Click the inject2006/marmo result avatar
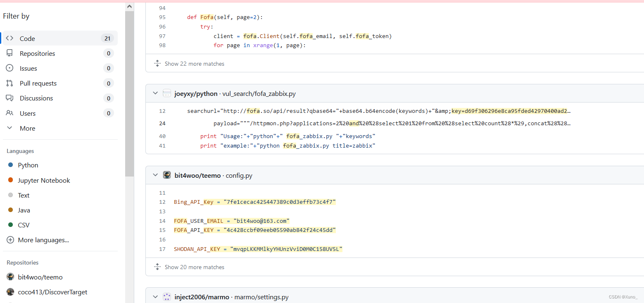 167,297
